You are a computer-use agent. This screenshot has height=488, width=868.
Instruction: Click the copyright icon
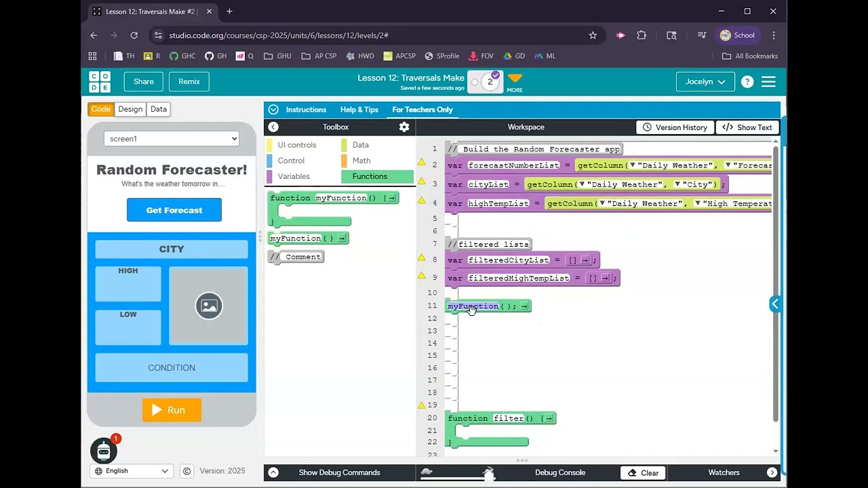[186, 471]
